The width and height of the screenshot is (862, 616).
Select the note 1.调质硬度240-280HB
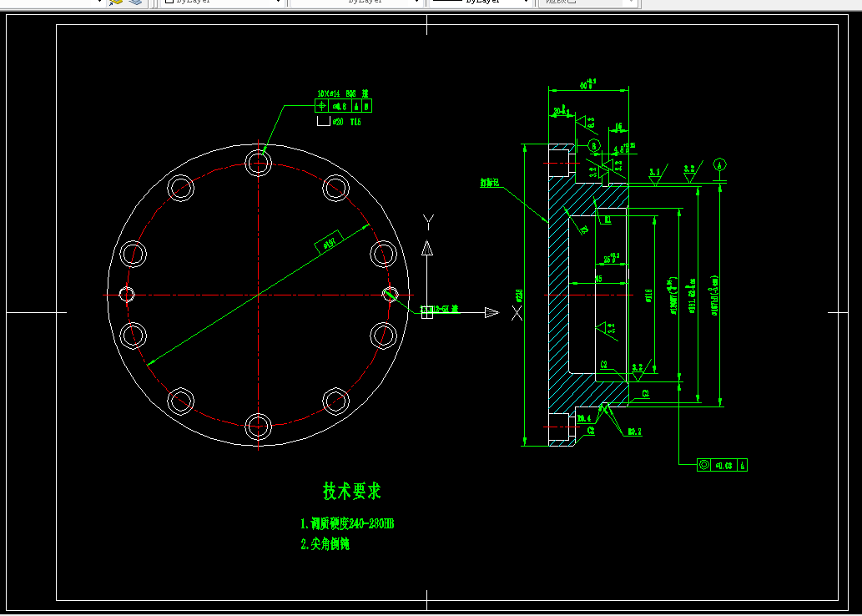tap(347, 524)
